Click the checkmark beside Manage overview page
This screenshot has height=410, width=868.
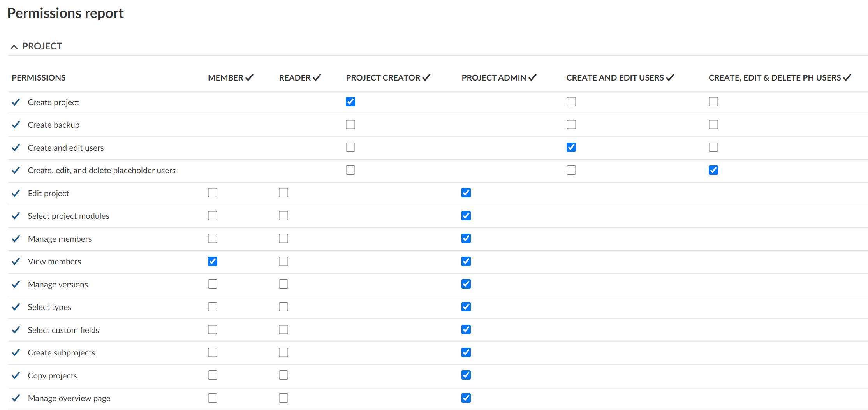(16, 398)
